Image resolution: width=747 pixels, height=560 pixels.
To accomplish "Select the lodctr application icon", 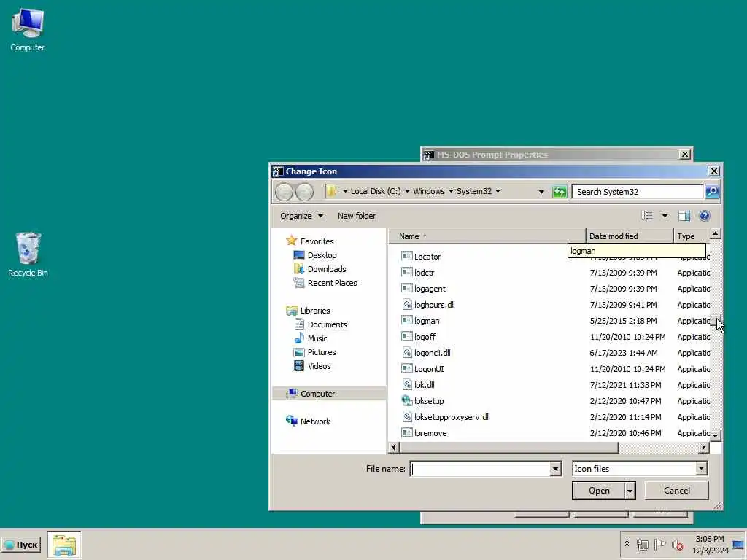I will coord(406,273).
